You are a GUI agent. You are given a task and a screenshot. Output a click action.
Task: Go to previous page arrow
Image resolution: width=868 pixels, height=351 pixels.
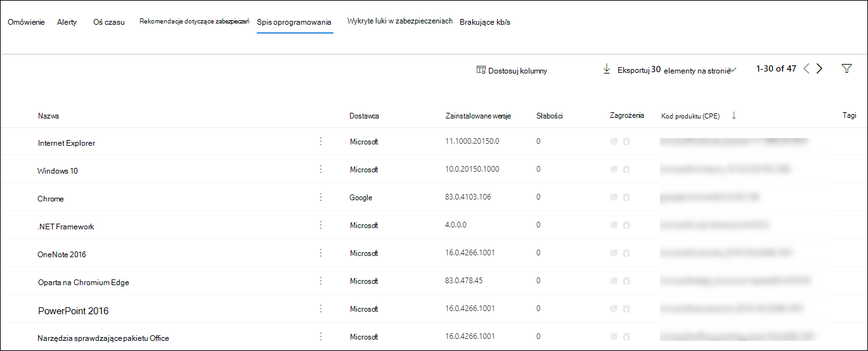pos(806,69)
